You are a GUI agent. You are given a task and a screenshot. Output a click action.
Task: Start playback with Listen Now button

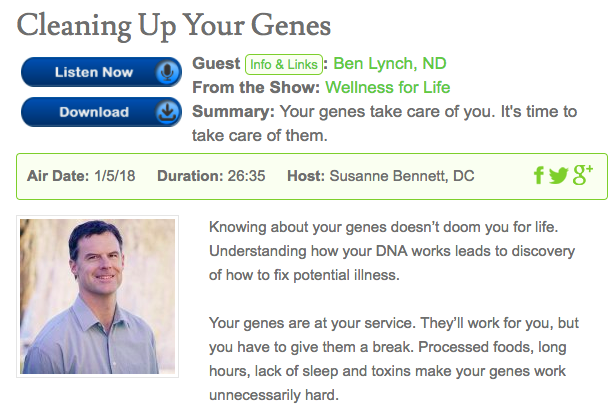pyautogui.click(x=101, y=72)
